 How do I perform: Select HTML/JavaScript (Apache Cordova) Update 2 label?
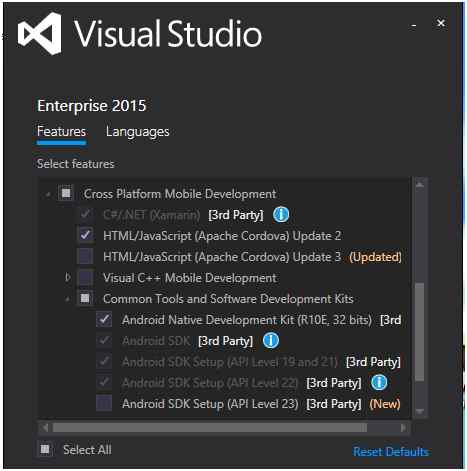coord(222,236)
